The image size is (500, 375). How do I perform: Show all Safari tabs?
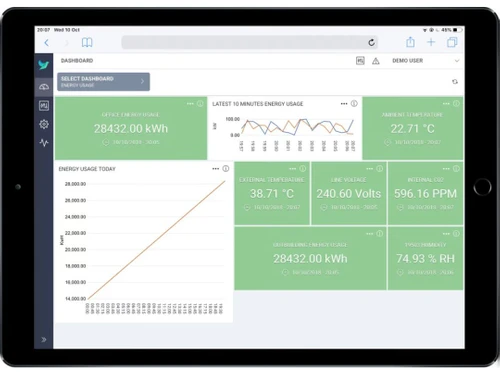[x=452, y=42]
